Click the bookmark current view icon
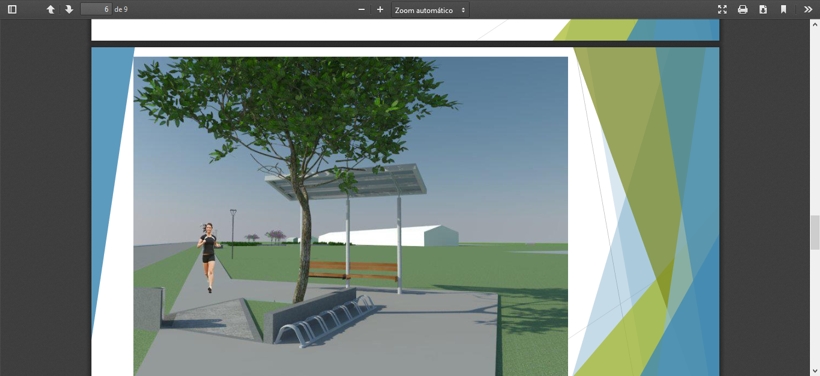 pos(783,9)
